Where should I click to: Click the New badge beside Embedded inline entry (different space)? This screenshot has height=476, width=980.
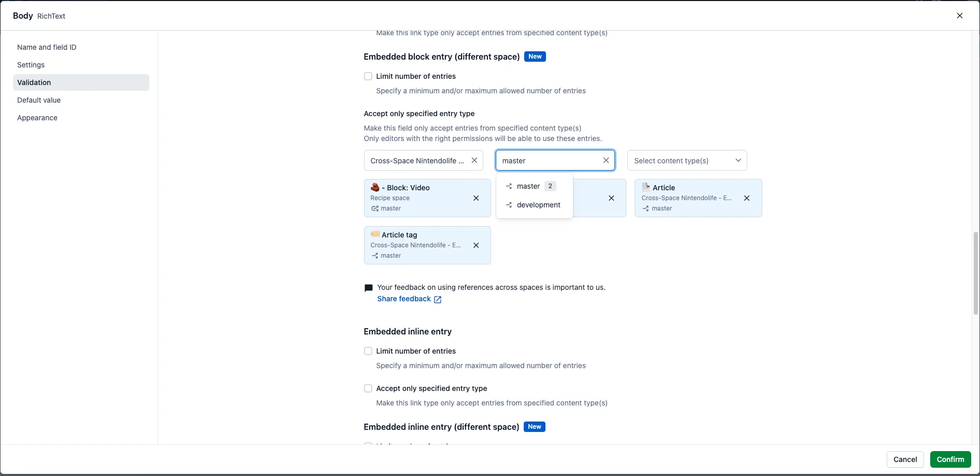(535, 427)
